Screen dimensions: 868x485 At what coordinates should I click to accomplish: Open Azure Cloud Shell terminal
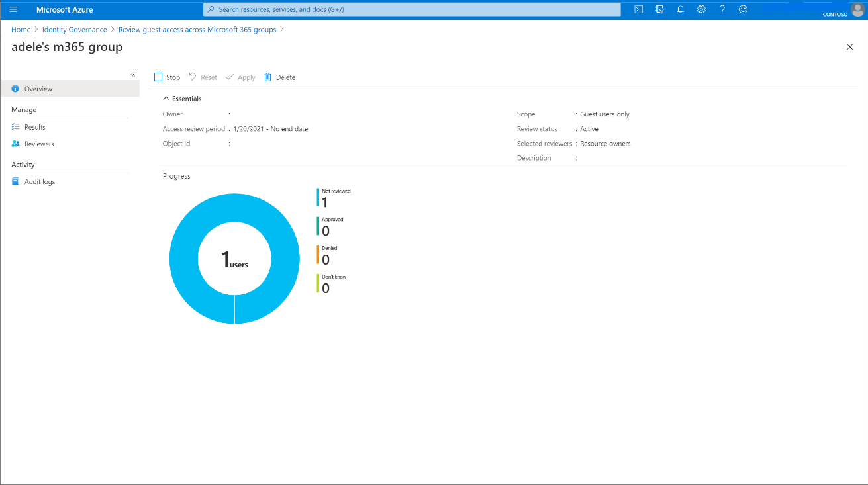pos(638,9)
